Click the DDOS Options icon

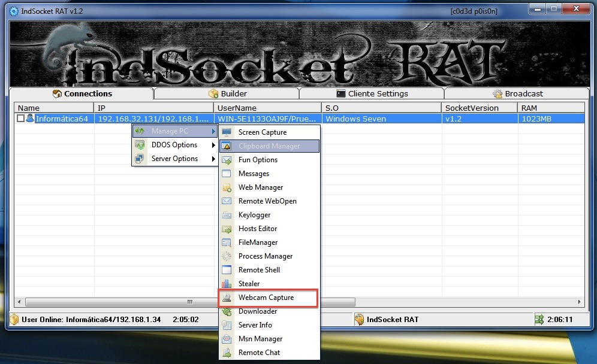pyautogui.click(x=140, y=145)
